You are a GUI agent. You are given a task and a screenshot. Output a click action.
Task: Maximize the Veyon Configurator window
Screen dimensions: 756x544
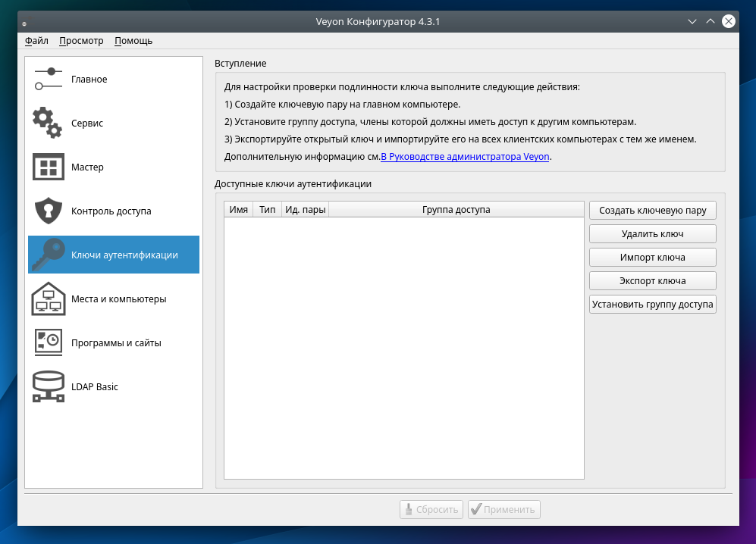pos(711,21)
